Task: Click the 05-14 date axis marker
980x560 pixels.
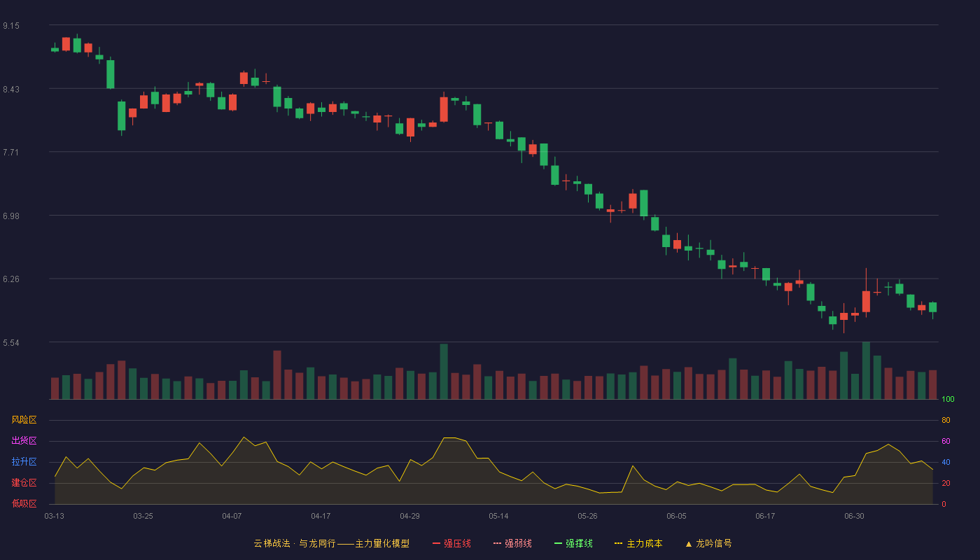Action: (x=498, y=516)
